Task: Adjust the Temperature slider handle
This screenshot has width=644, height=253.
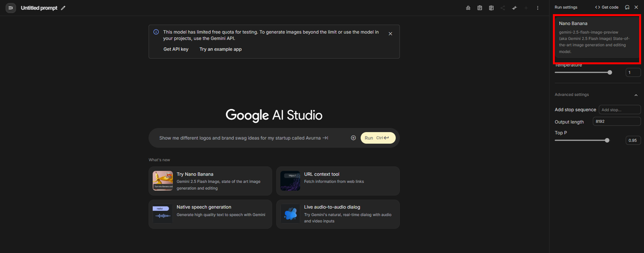Action: (610, 72)
